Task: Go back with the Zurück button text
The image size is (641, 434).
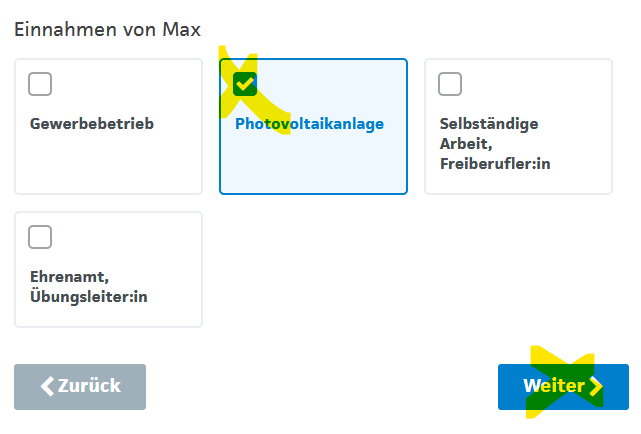Action: tap(89, 386)
